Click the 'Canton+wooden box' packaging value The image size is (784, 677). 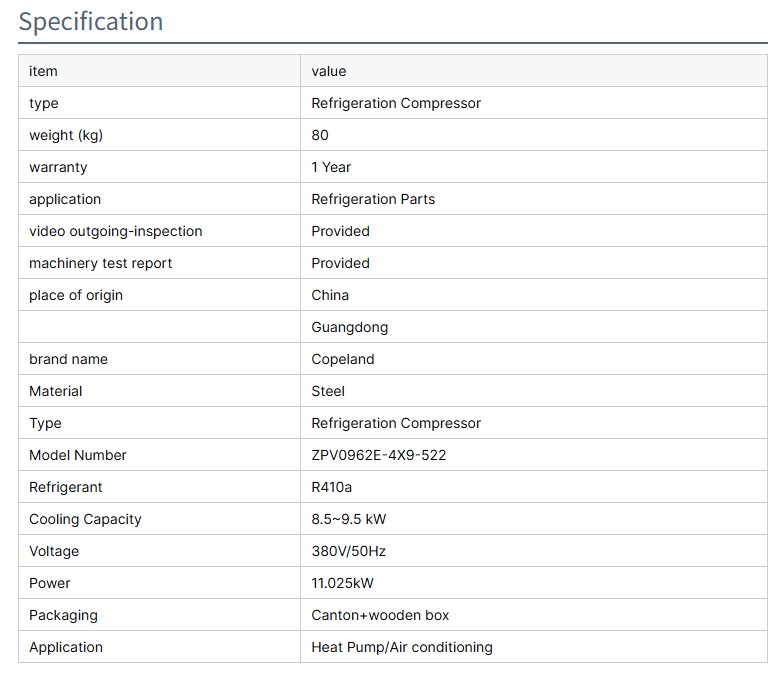pos(380,615)
